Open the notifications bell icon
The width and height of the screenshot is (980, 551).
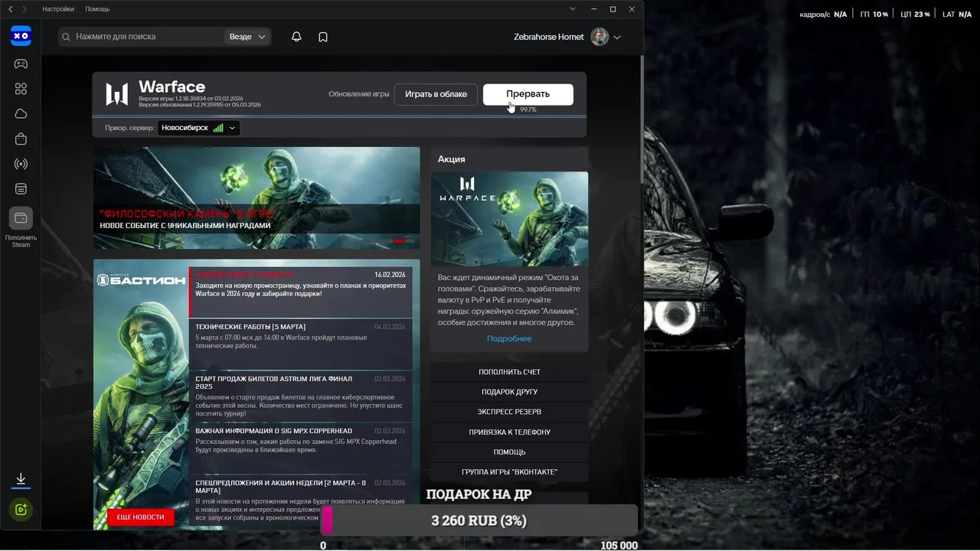296,37
